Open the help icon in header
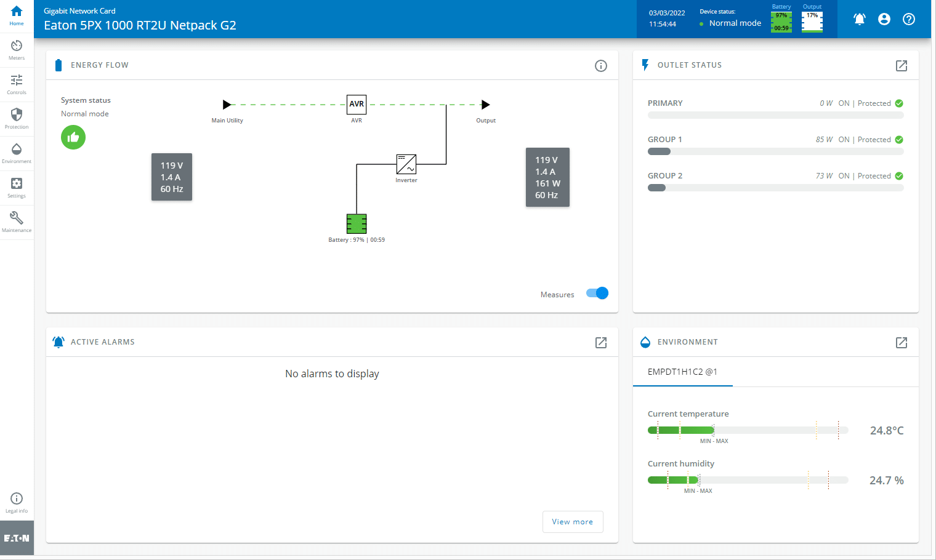The width and height of the screenshot is (936, 560). 909,19
